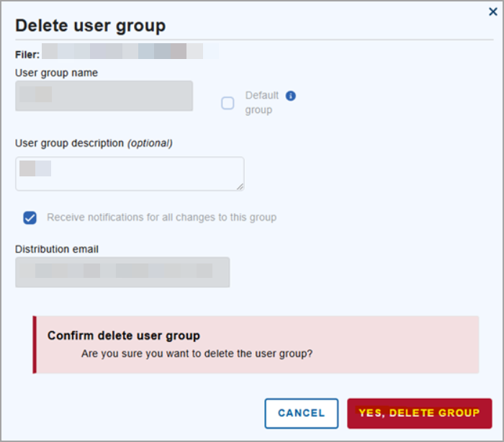Screen dimensions: 504x442
Task: Click the 'Delete user group' title
Action: 90,26
